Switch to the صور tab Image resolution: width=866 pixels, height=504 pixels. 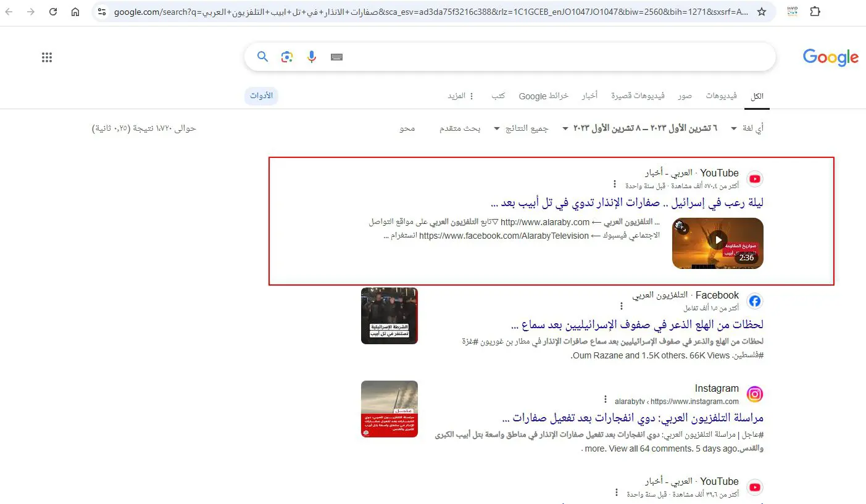pyautogui.click(x=685, y=96)
